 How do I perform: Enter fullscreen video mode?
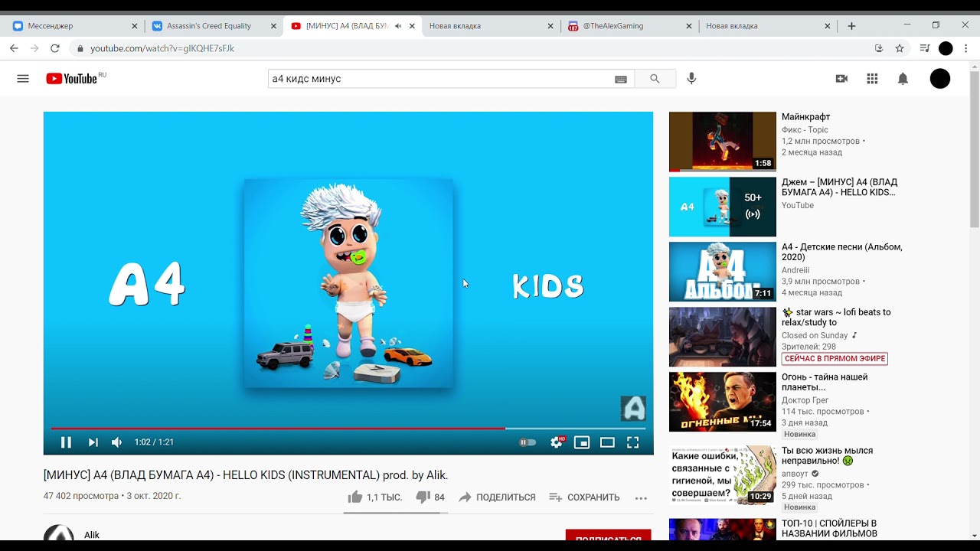point(633,442)
